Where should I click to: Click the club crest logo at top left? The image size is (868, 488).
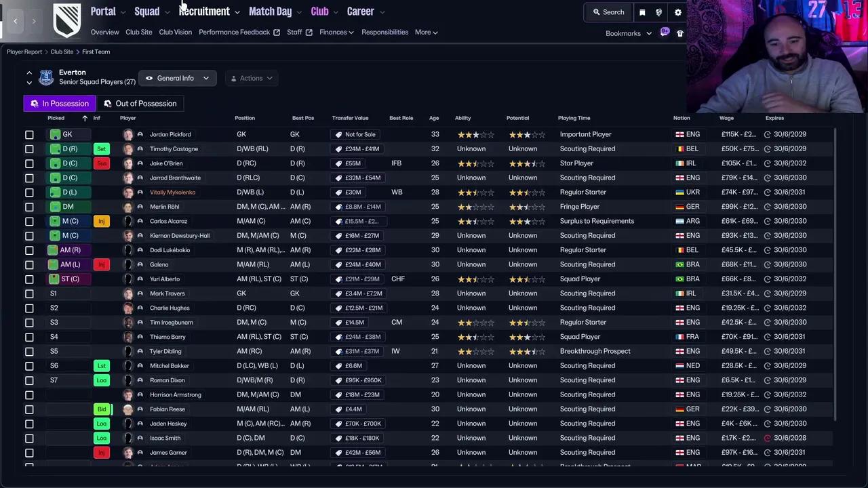coord(66,20)
